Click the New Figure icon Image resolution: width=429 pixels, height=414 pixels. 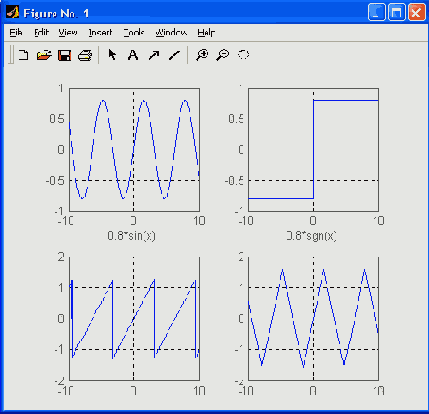coord(23,55)
